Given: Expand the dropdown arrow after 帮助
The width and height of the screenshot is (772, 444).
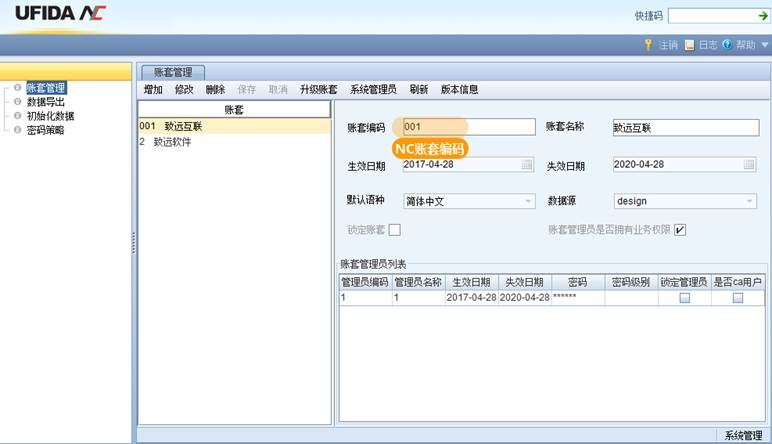Looking at the screenshot, I should pyautogui.click(x=765, y=45).
